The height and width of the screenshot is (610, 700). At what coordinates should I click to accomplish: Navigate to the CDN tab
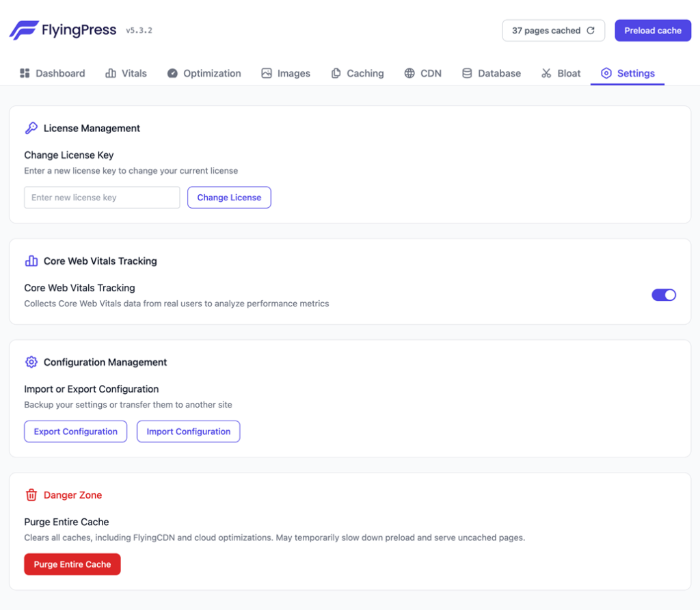(422, 73)
